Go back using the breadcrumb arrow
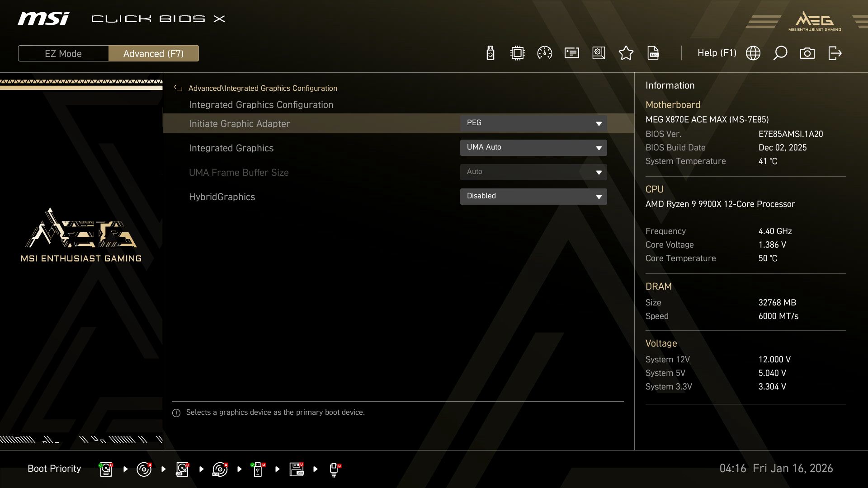The height and width of the screenshot is (488, 868). [178, 88]
